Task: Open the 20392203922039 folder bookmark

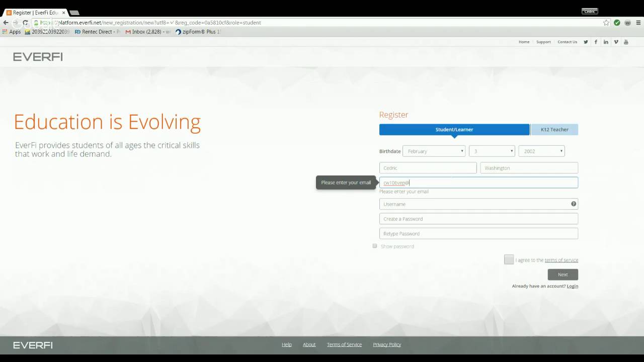Action: [47, 32]
